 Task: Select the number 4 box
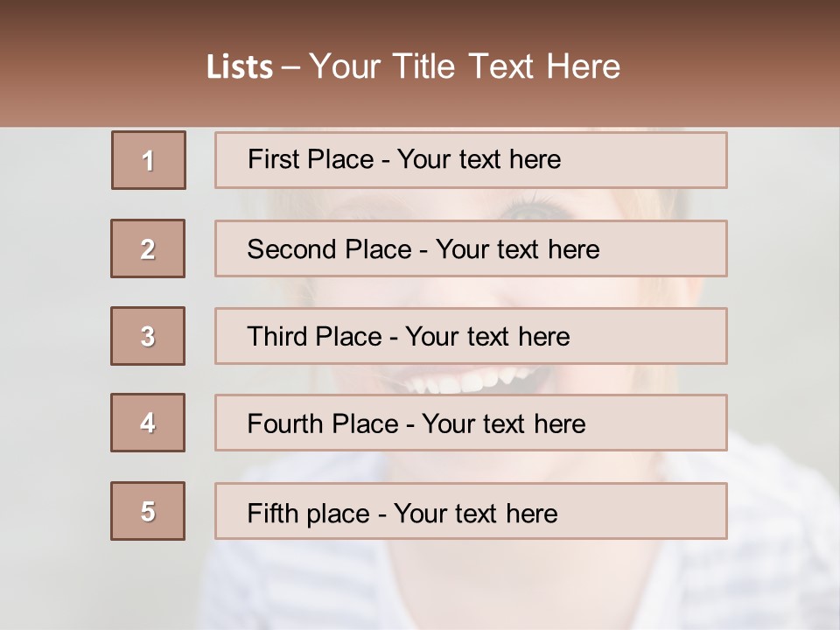pos(148,423)
